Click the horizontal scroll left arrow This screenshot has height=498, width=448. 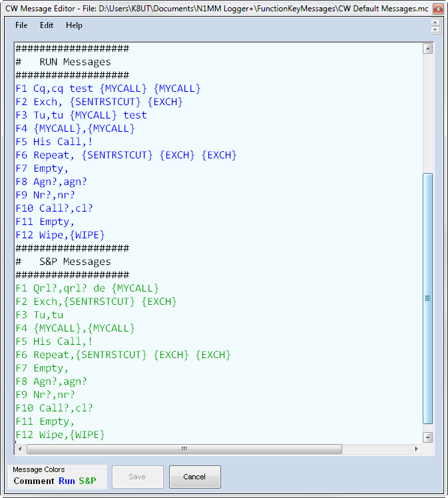[20, 449]
